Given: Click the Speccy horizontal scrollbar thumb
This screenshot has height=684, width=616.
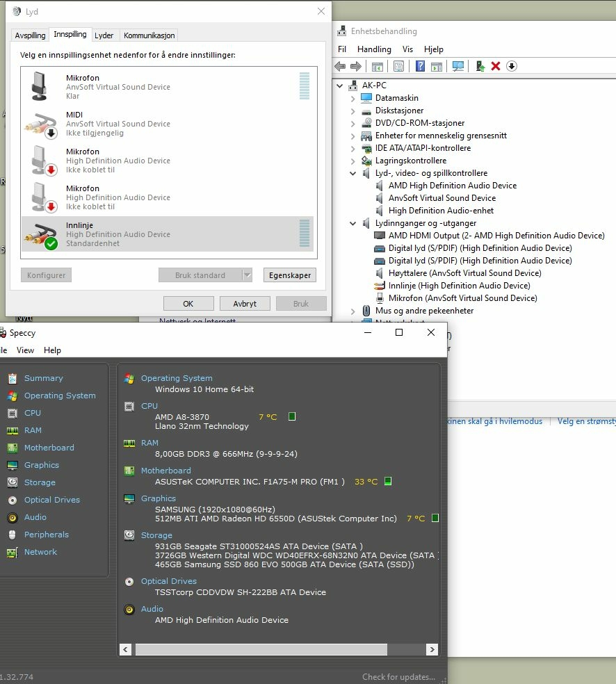Looking at the screenshot, I should 261,649.
